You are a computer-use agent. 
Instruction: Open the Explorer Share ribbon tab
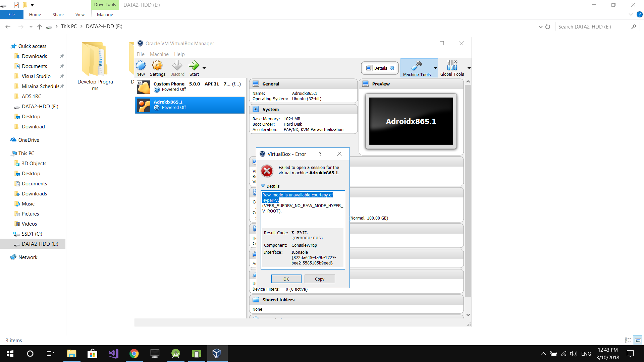pyautogui.click(x=58, y=14)
